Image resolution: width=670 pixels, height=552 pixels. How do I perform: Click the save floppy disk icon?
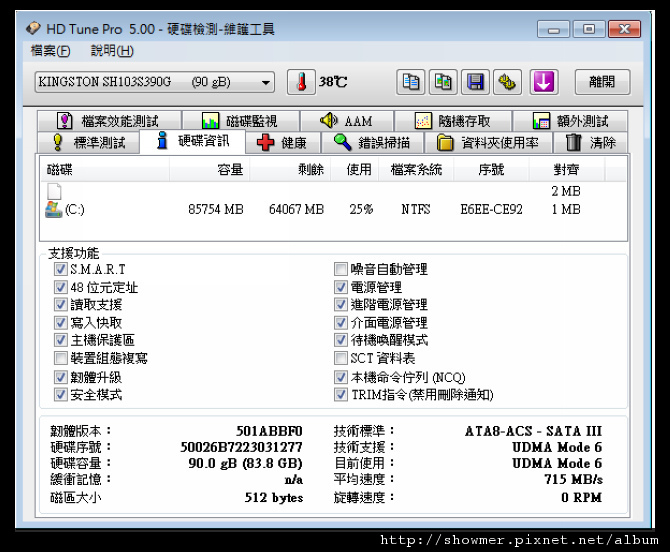coord(475,82)
